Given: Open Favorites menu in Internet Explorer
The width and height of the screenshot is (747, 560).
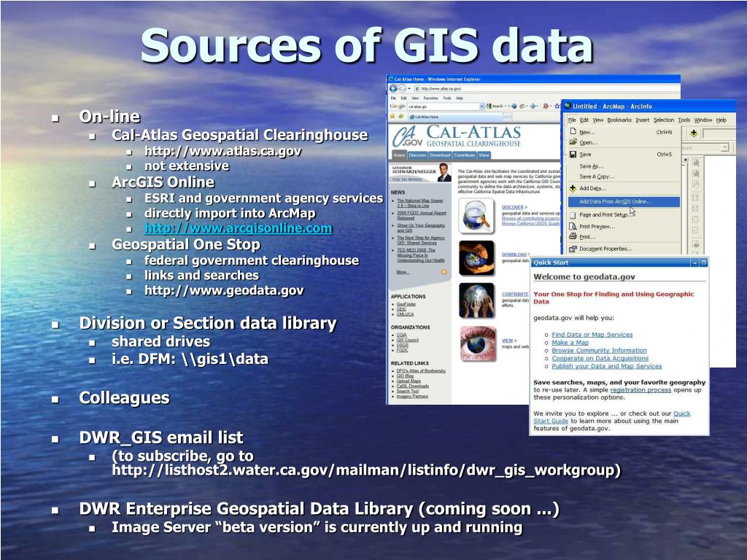Looking at the screenshot, I should click(x=430, y=98).
